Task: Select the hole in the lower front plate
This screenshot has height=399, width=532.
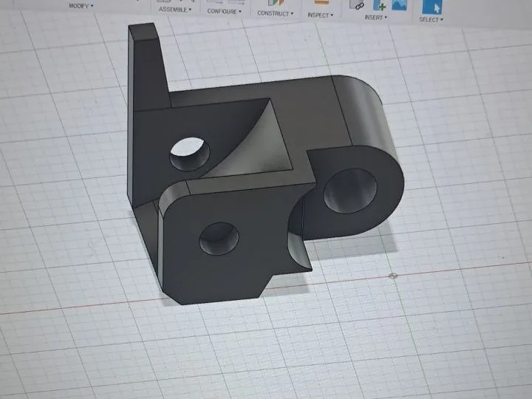Action: 219,239
